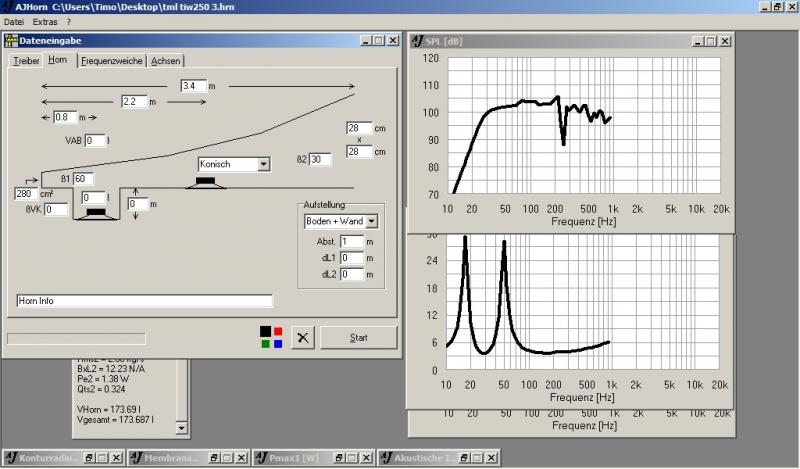Expand the Konisch horn shape dropdown
Viewport: 800px width, 469px height.
[x=263, y=163]
